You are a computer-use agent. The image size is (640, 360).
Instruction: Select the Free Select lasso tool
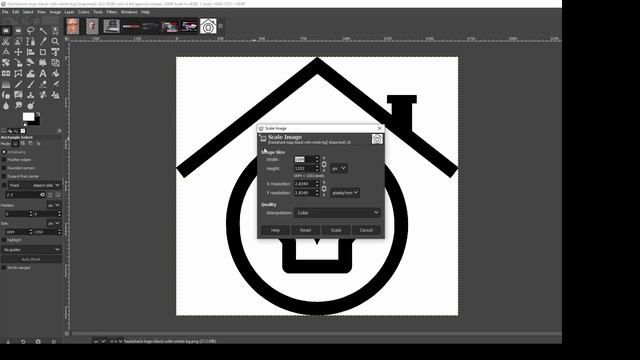click(x=31, y=31)
